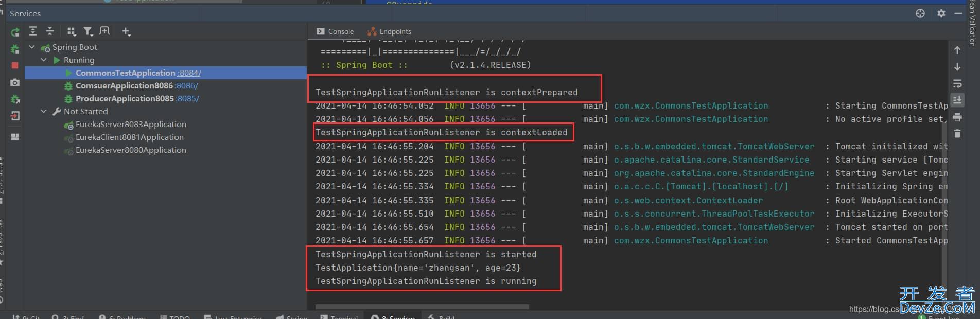
Task: Open the Build tool window
Action: click(x=441, y=316)
